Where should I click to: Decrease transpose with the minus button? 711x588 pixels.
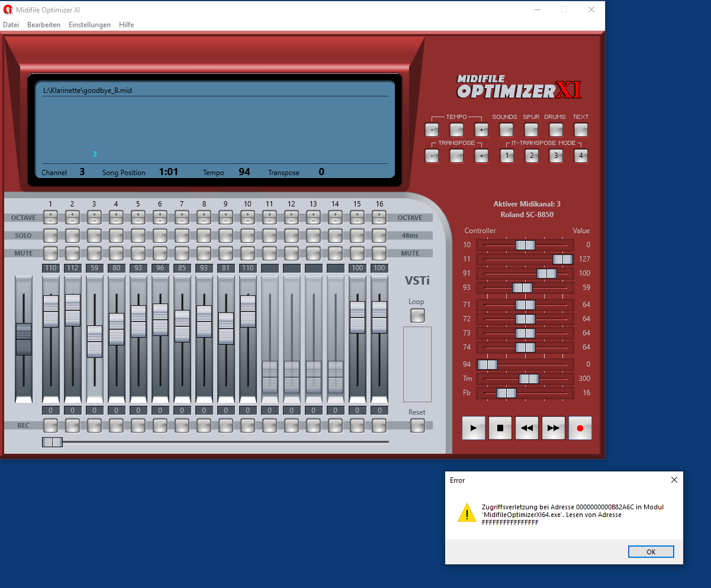click(x=432, y=156)
